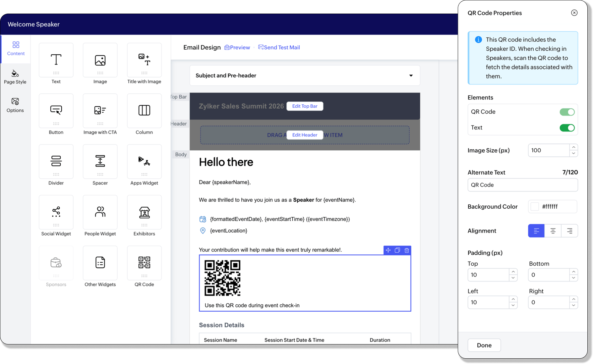The height and width of the screenshot is (364, 593).
Task: Click the Edit Top Bar button
Action: pos(305,106)
